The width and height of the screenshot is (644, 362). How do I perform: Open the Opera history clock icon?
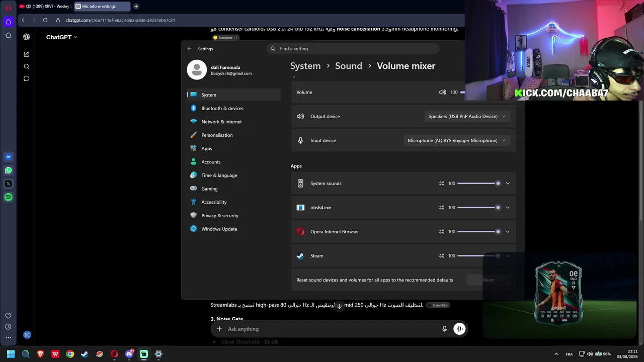8,327
